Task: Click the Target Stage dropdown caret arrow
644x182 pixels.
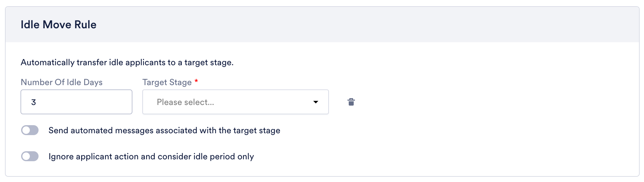Action: click(x=315, y=102)
